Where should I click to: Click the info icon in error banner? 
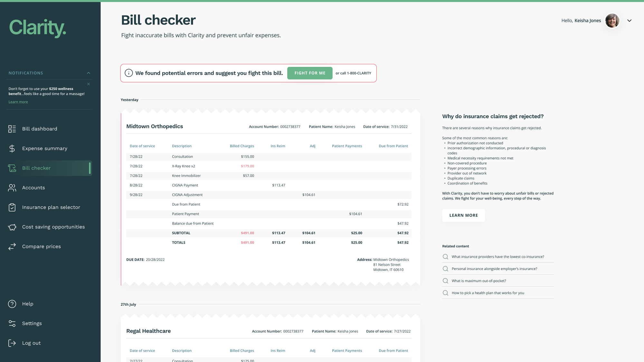click(x=128, y=73)
